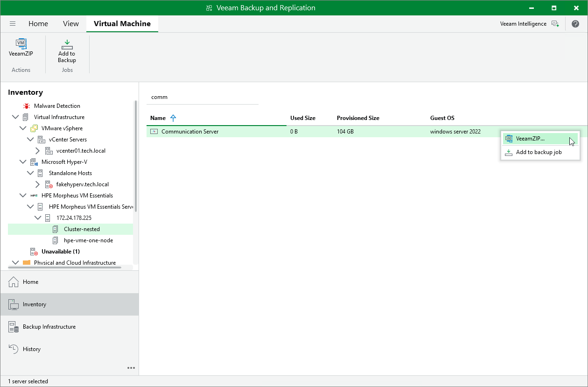
Task: Click the vcenter01.tech.local server icon
Action: coord(49,151)
